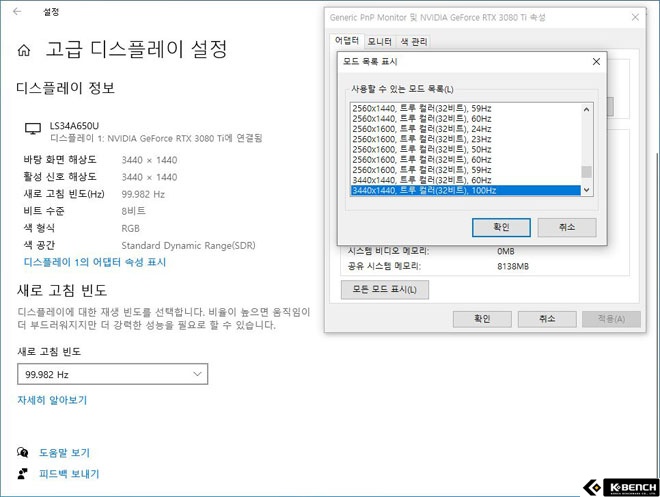Click the RGB color format value

coord(130,228)
